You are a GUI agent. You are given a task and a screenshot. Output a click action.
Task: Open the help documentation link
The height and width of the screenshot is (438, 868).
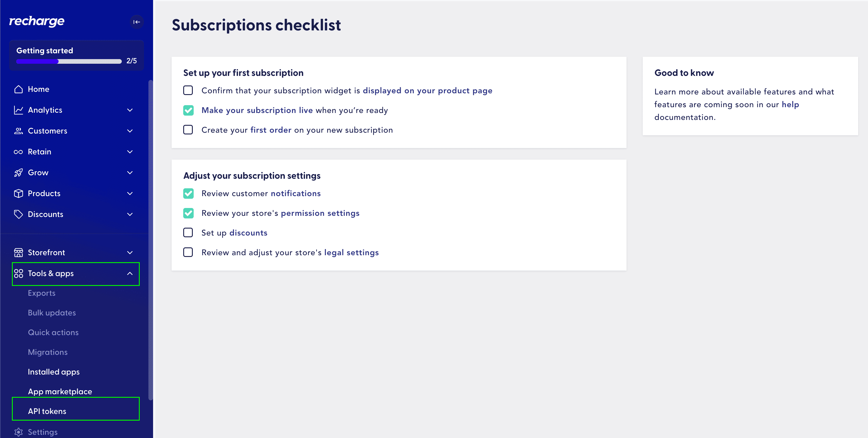pyautogui.click(x=790, y=104)
